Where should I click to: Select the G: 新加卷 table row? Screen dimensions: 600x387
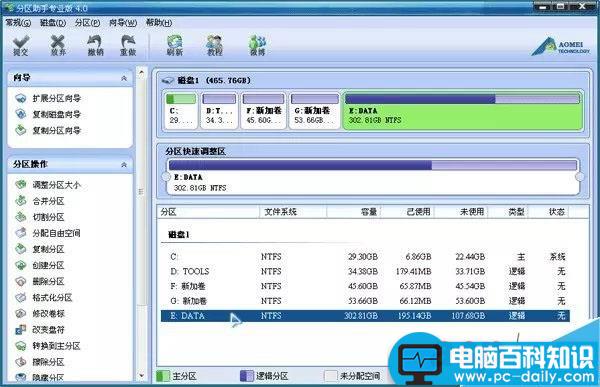(365, 301)
